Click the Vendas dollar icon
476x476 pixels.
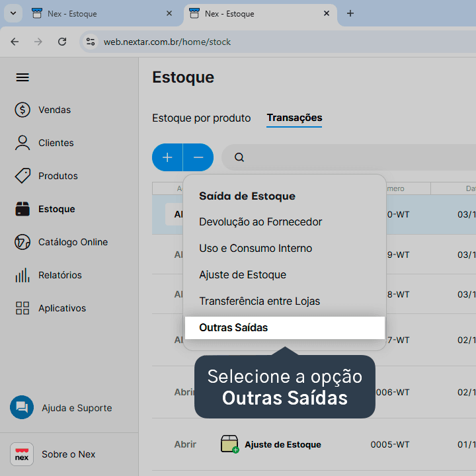(x=22, y=110)
